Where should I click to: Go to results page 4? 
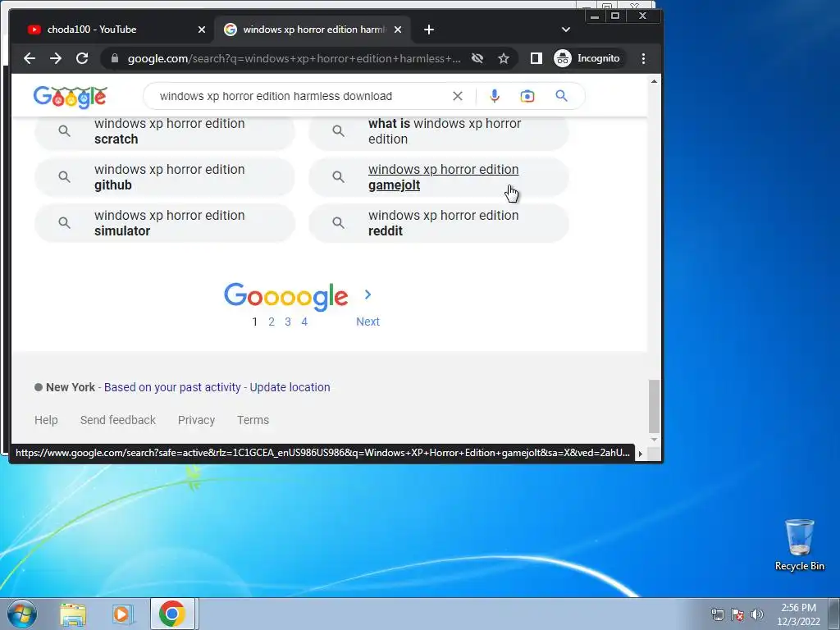[304, 322]
